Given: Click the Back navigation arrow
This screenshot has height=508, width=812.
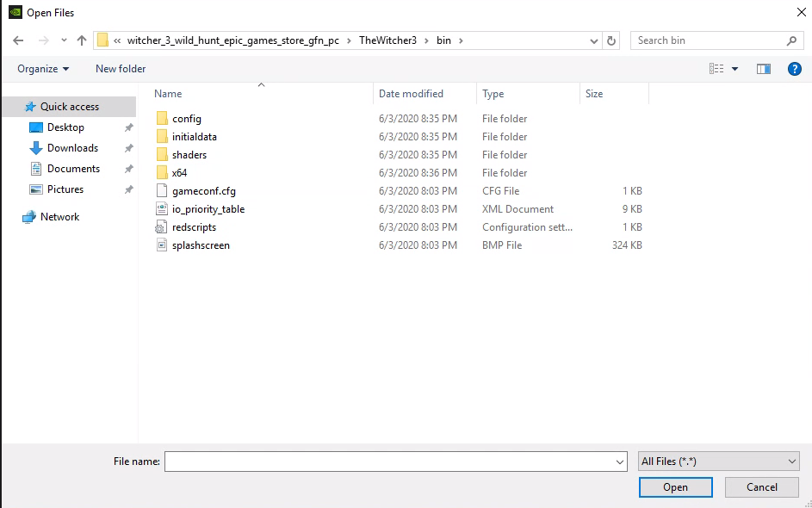Looking at the screenshot, I should point(18,40).
